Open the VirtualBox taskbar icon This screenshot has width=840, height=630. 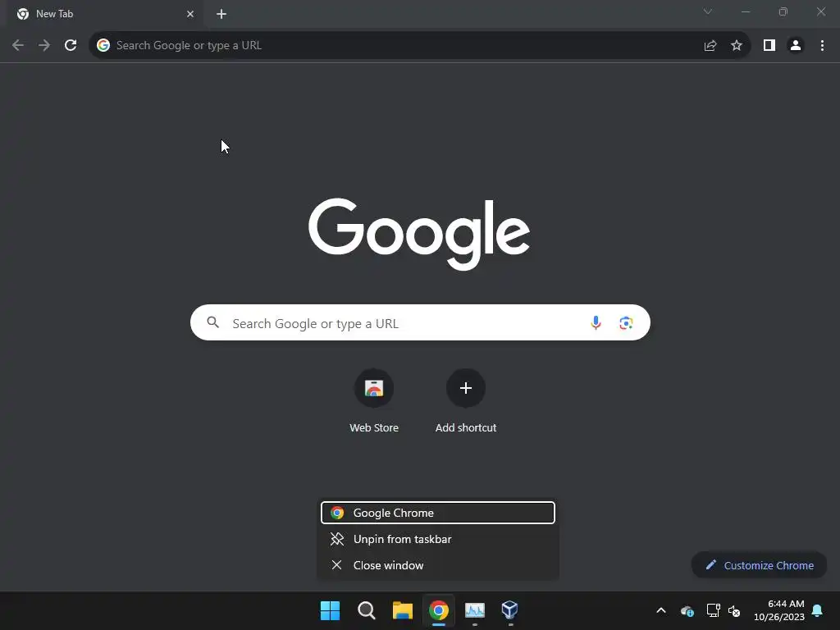point(510,610)
